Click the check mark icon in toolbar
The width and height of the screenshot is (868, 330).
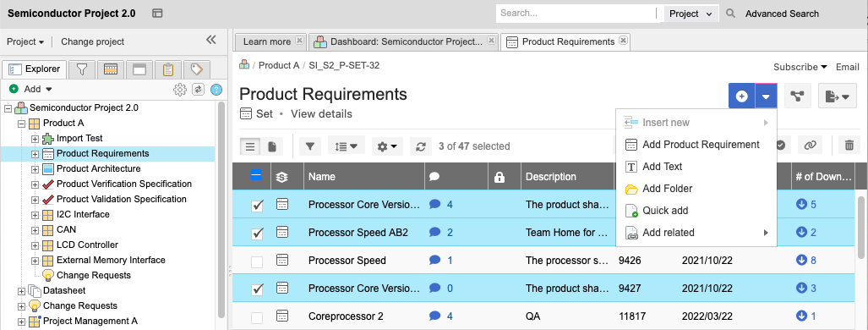coord(781,146)
